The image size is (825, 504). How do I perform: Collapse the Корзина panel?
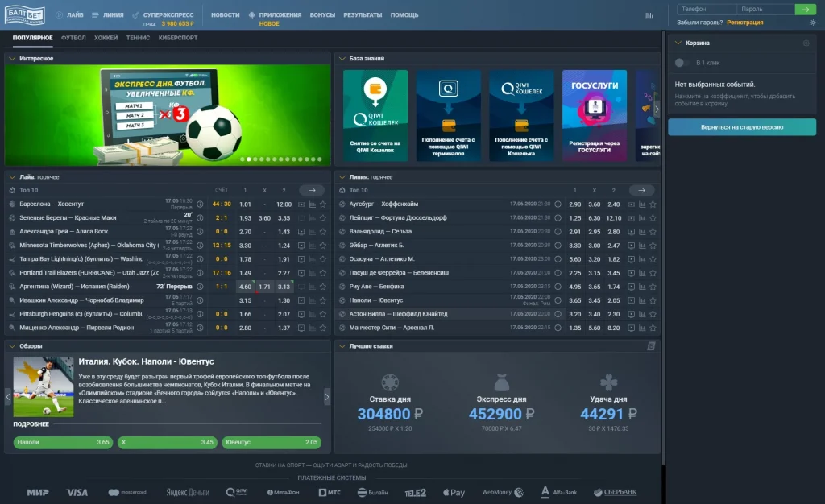[x=678, y=43]
